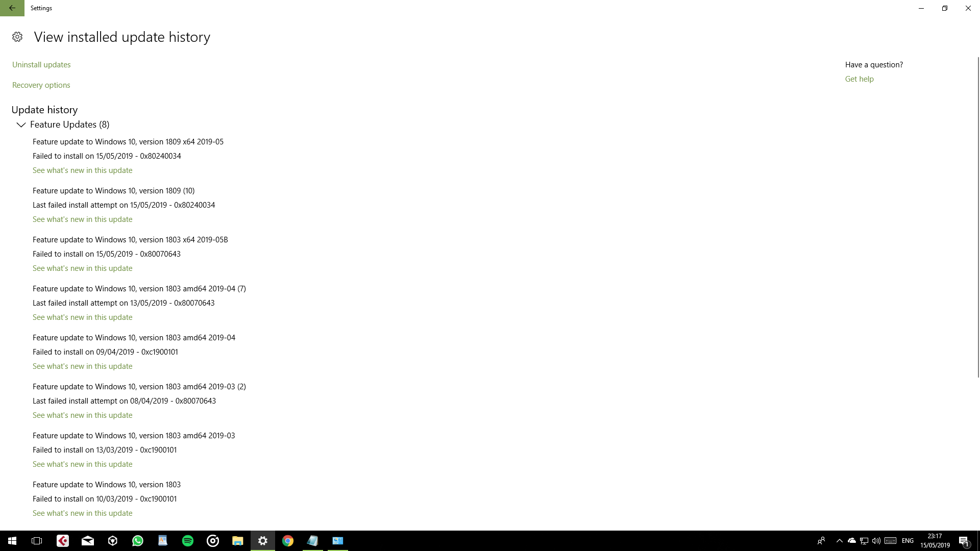The height and width of the screenshot is (551, 980).
Task: Collapse the Feature Updates (8) section
Action: (21, 124)
